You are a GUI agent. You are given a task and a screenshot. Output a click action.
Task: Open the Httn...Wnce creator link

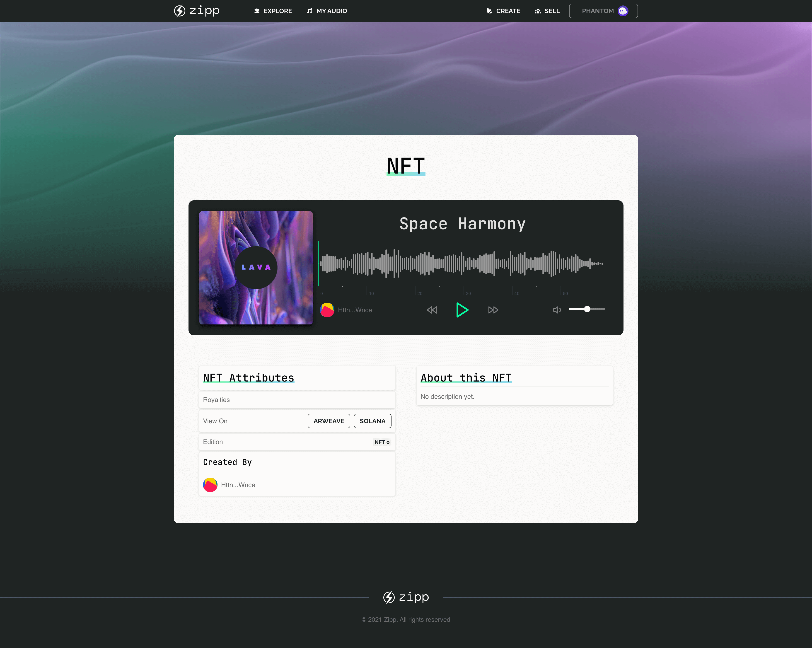(x=238, y=485)
